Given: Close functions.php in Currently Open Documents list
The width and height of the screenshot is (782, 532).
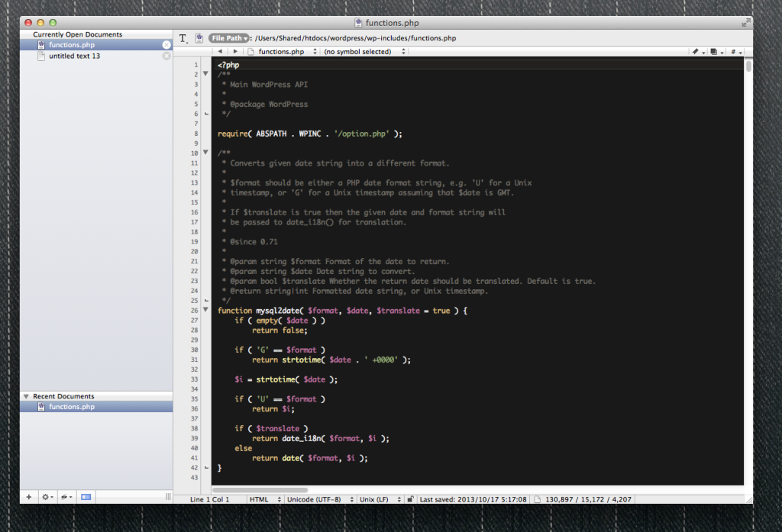Looking at the screenshot, I should tap(166, 45).
